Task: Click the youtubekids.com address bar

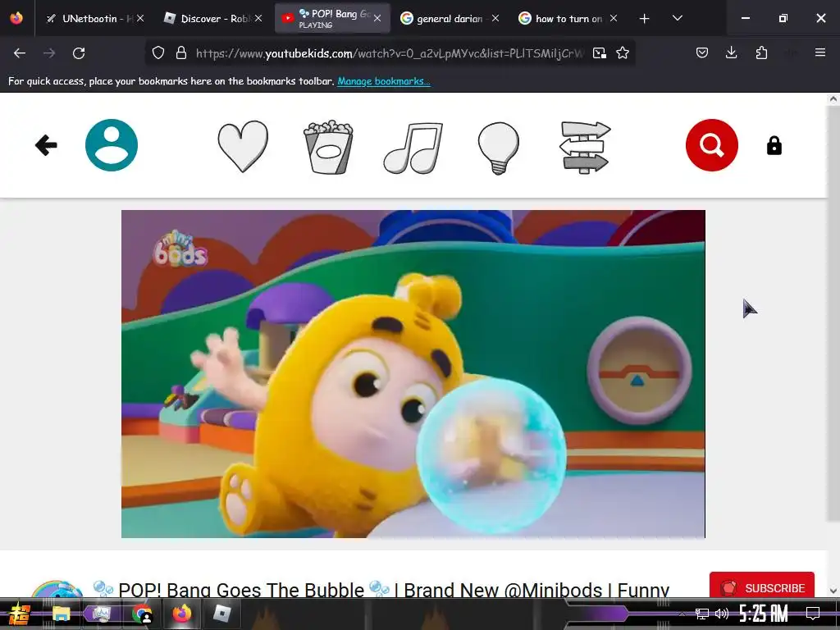Action: pyautogui.click(x=390, y=53)
